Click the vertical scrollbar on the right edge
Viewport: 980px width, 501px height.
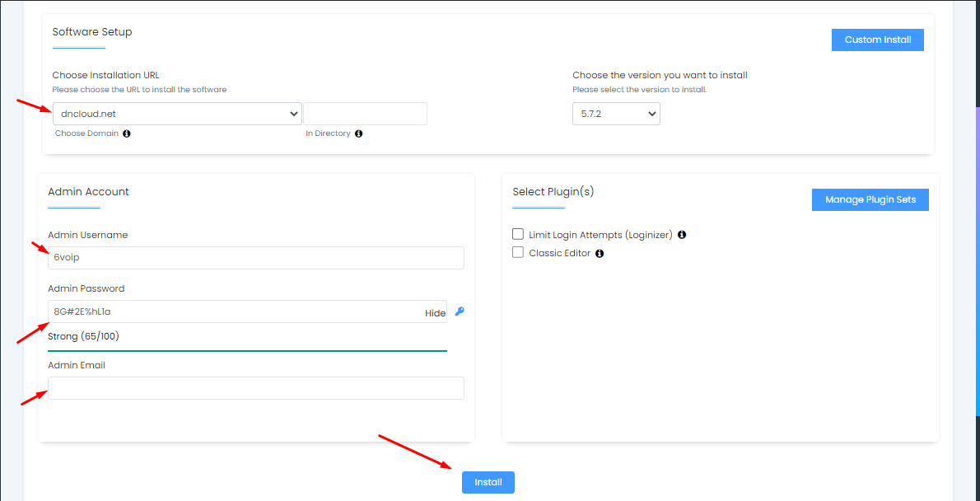977,206
